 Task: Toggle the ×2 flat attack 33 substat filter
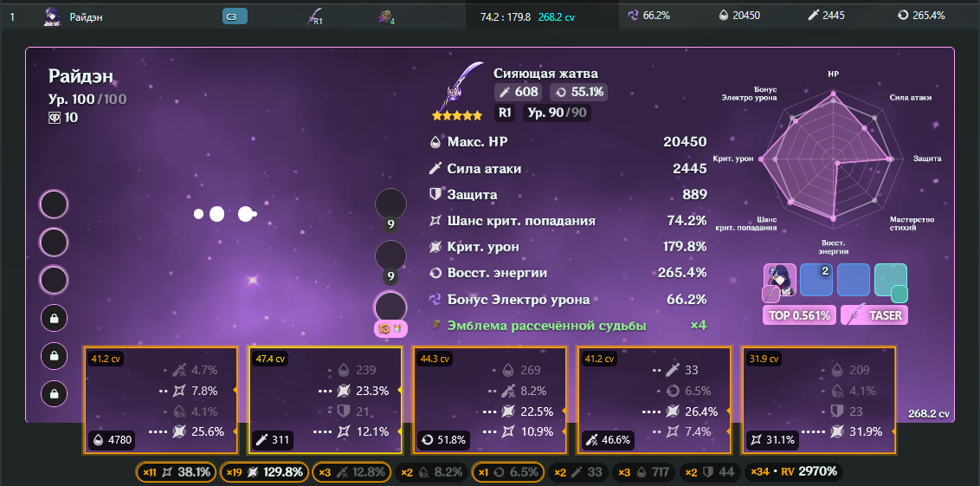(x=578, y=472)
